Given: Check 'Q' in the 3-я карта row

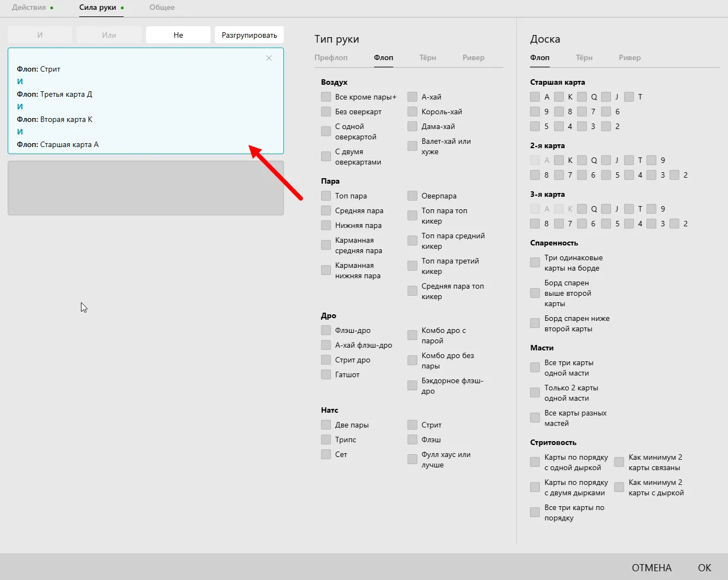Looking at the screenshot, I should click(x=582, y=209).
